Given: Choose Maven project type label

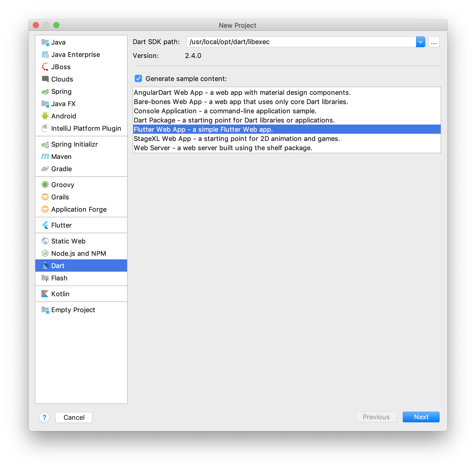Looking at the screenshot, I should coord(61,157).
